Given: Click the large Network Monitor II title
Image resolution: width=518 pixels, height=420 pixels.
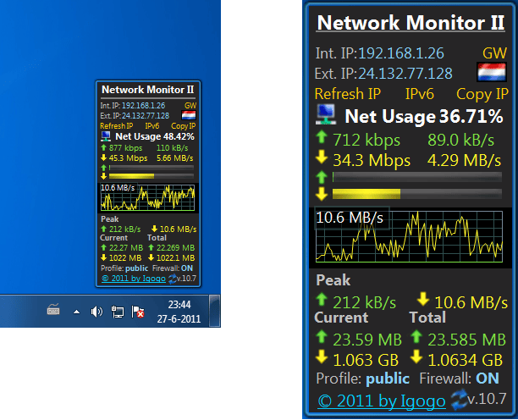Looking at the screenshot, I should click(x=411, y=23).
